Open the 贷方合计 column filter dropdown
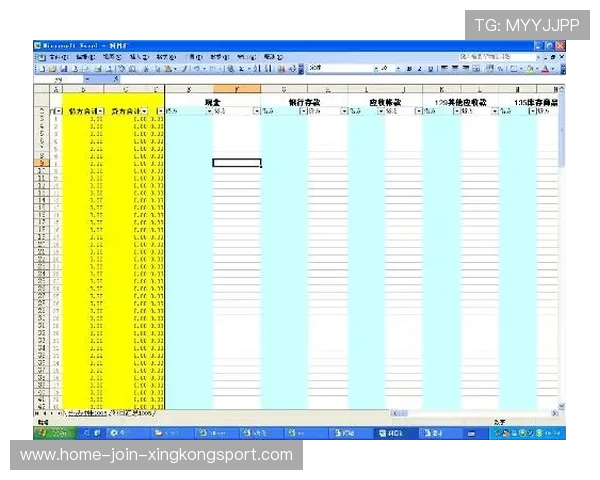This screenshot has width=600, height=480. (145, 111)
